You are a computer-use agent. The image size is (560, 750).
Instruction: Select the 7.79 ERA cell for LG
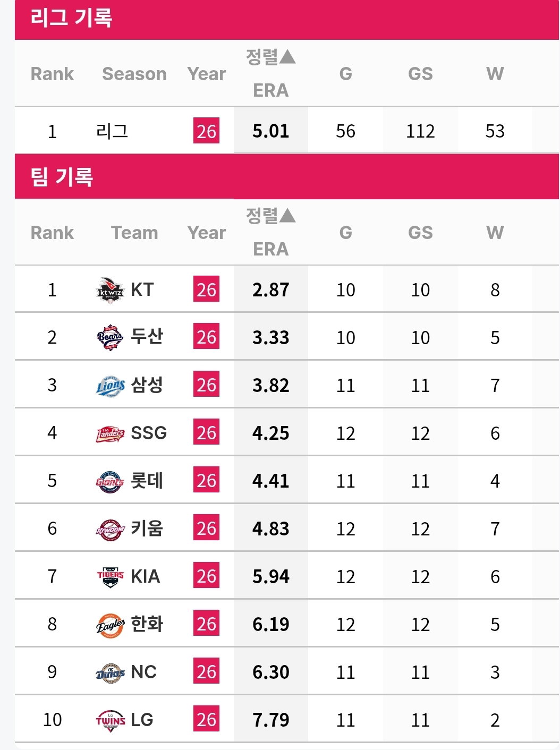point(270,720)
